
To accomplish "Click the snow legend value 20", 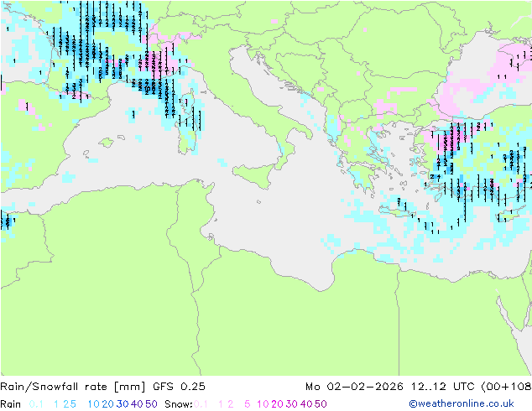I will (x=277, y=404).
